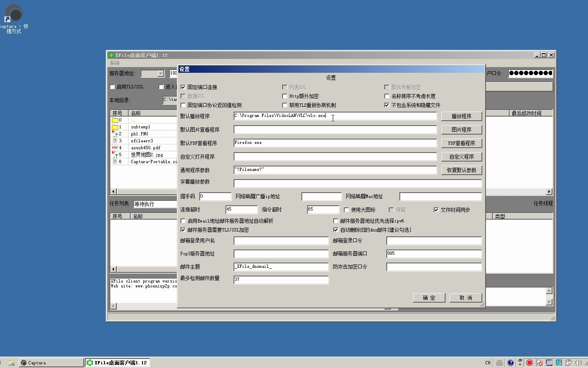Viewport: 588px width, 368px height.
Task: Click the power plug tray icon
Action: click(x=568, y=363)
